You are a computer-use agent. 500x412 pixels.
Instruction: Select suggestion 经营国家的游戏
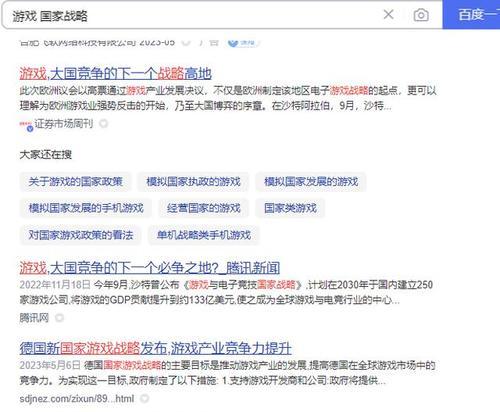[x=204, y=208]
